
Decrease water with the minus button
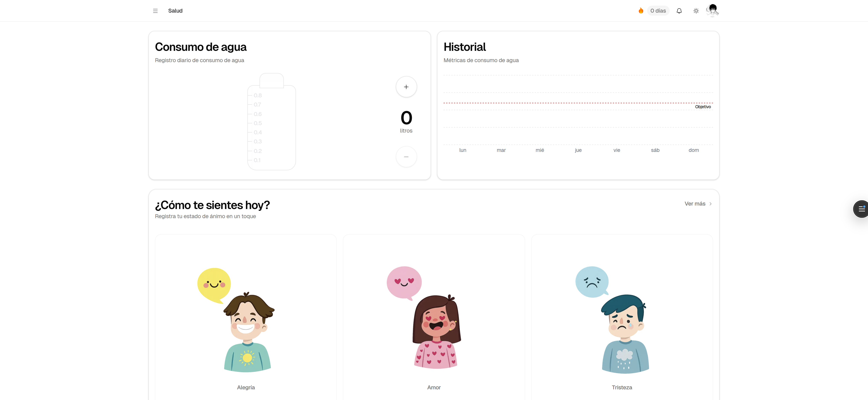(x=406, y=157)
